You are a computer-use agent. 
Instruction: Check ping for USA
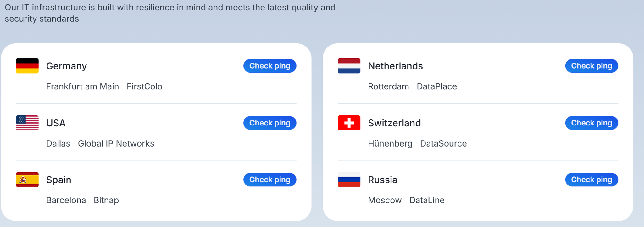point(270,123)
